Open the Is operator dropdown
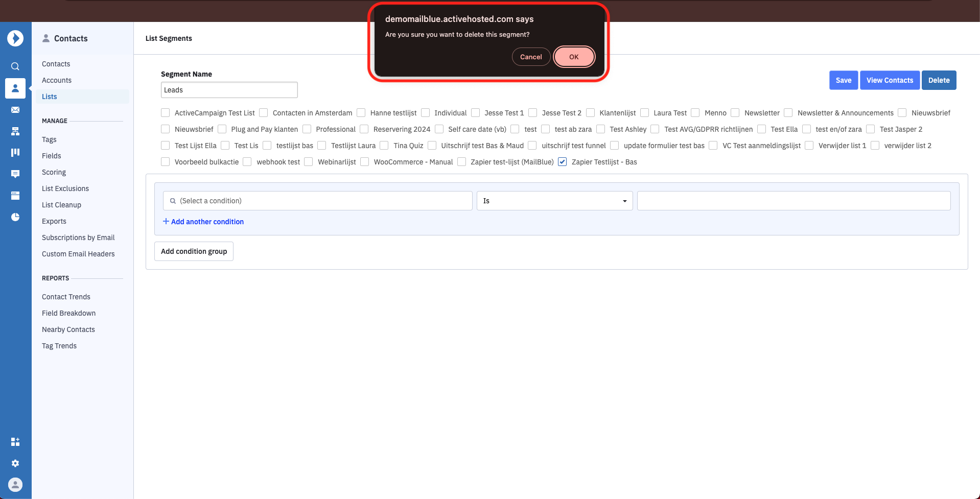The height and width of the screenshot is (499, 980). 554,201
